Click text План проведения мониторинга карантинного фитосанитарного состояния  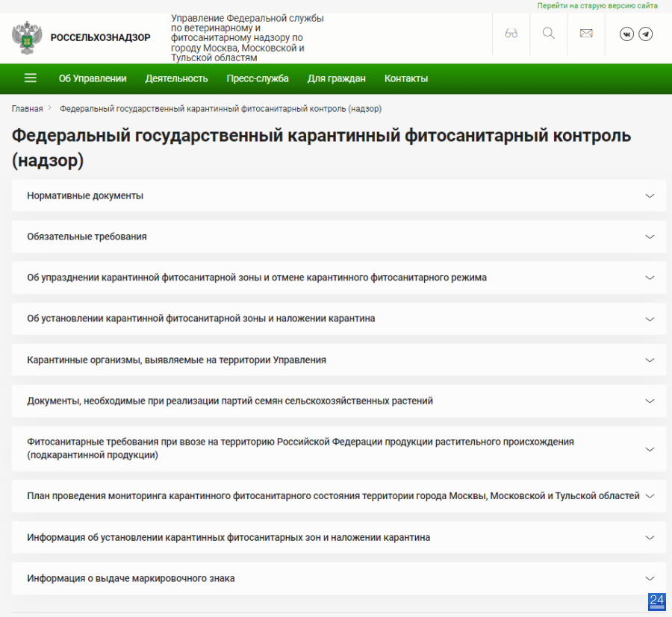point(333,496)
